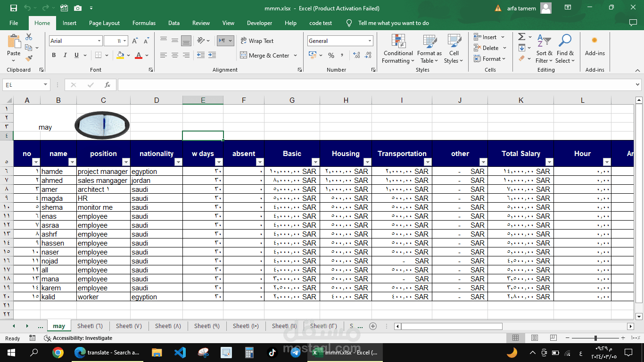Open the Developer tab
Viewport: 644px width, 362px height.
click(259, 23)
